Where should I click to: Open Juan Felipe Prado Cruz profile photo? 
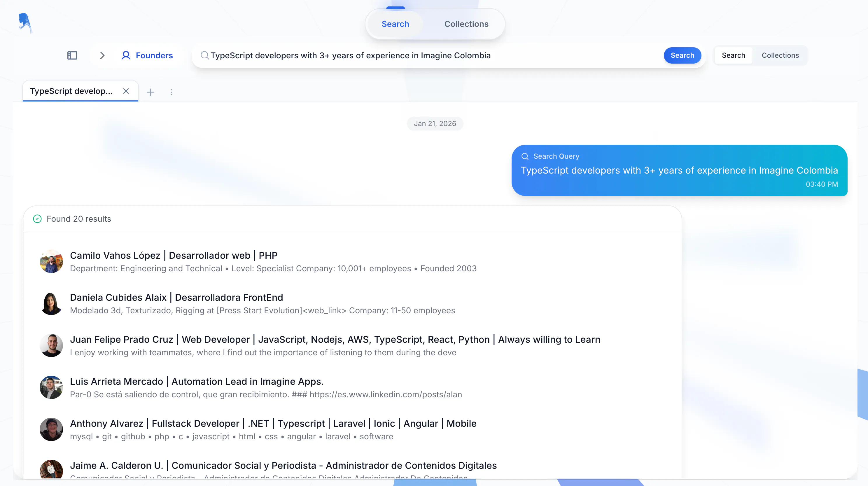coord(51,345)
